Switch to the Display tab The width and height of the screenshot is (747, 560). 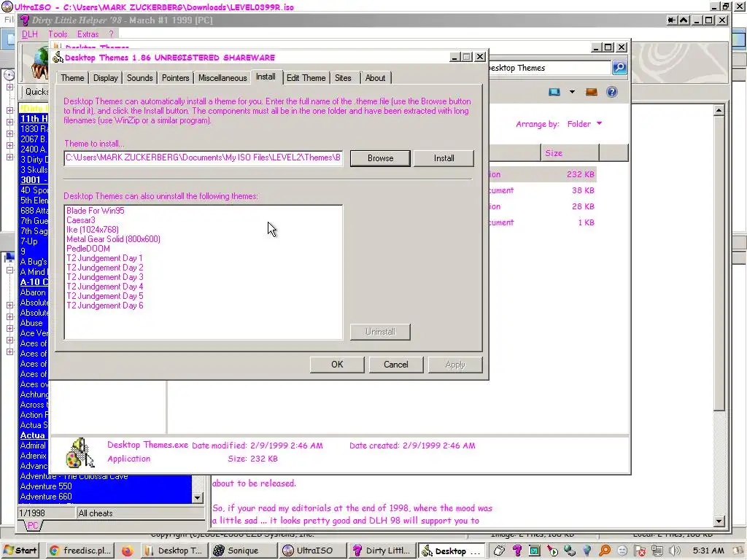coord(105,78)
